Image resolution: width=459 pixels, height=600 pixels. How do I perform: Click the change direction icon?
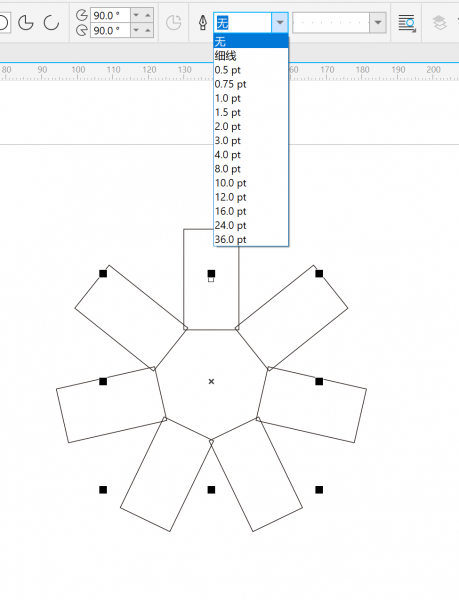click(174, 23)
